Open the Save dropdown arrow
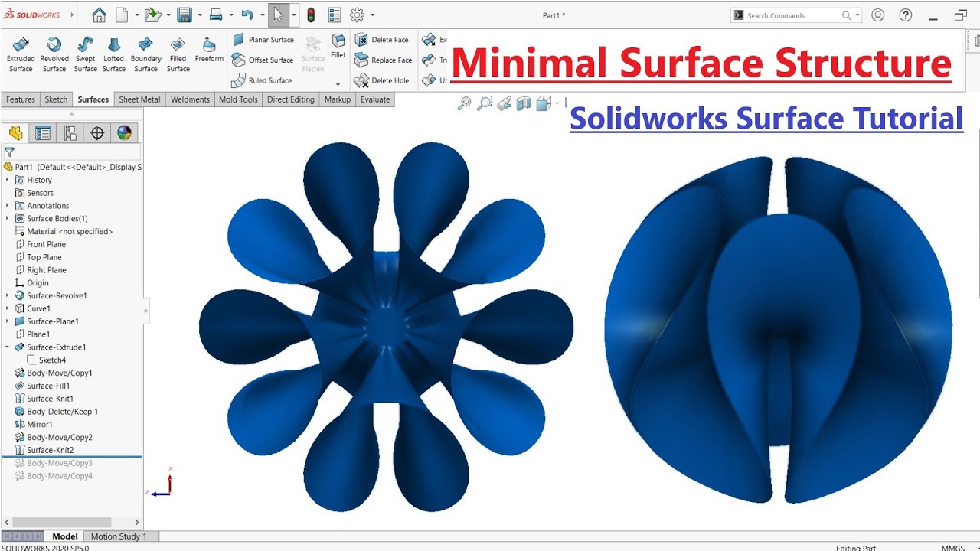The height and width of the screenshot is (551, 980). point(199,15)
